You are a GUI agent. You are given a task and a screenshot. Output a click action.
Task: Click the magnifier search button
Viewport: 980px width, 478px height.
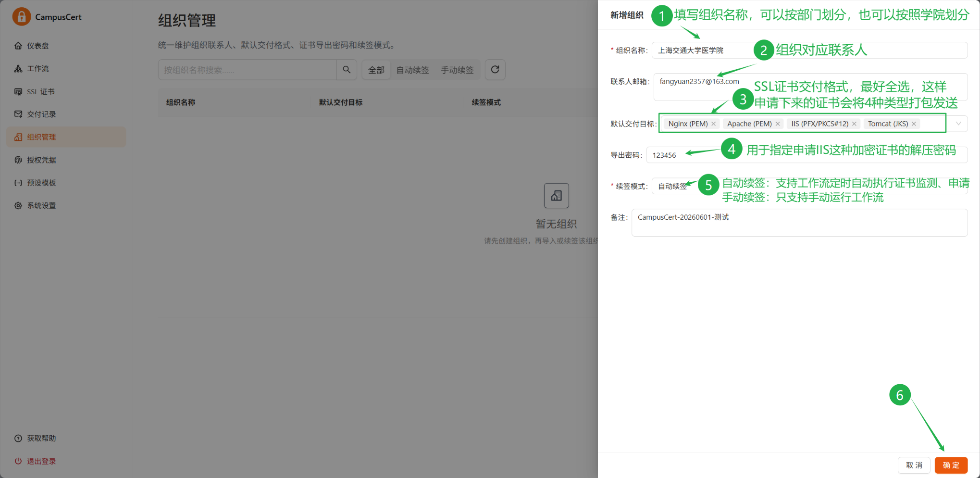(347, 70)
